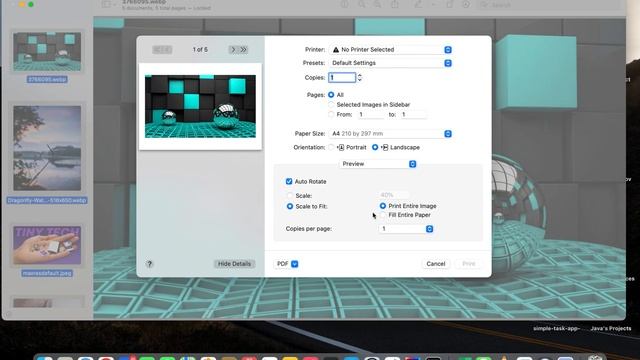Select All pages radio button
The image size is (640, 360).
[331, 95]
